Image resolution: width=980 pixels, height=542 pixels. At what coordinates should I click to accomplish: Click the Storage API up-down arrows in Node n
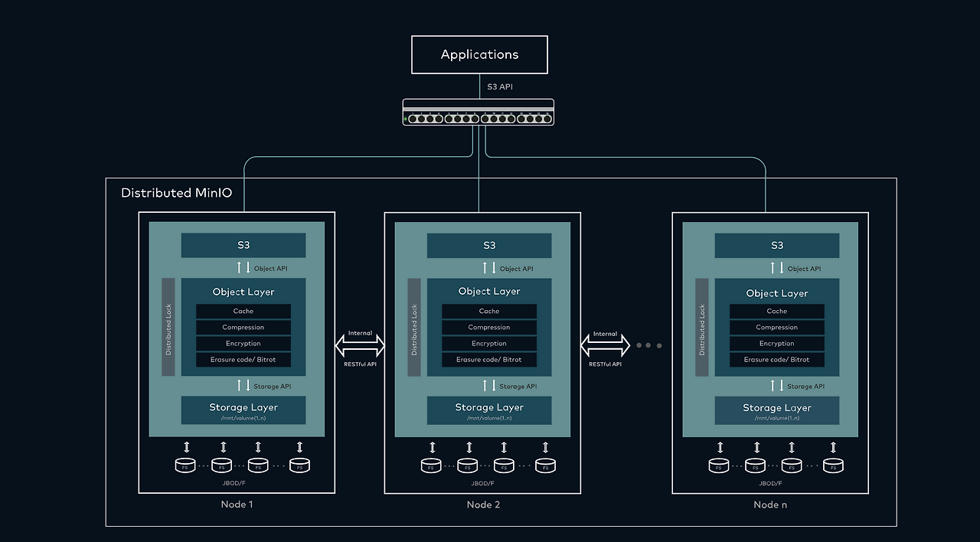[776, 386]
